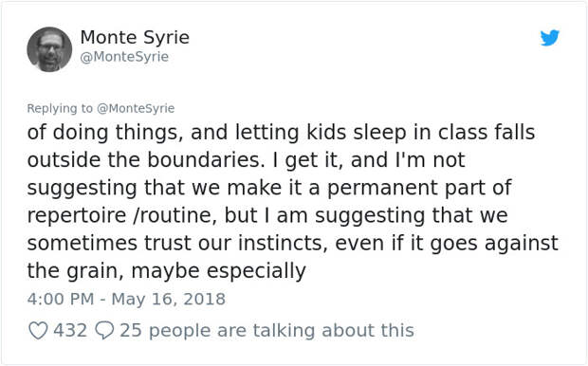Open the 4:00 PM tweet time
This screenshot has height=366, width=588.
(61, 300)
